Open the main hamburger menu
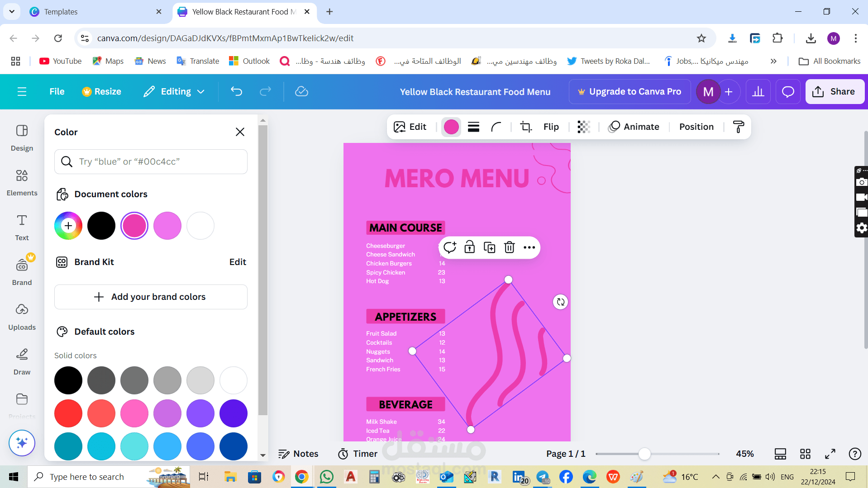868x488 pixels. [x=22, y=92]
